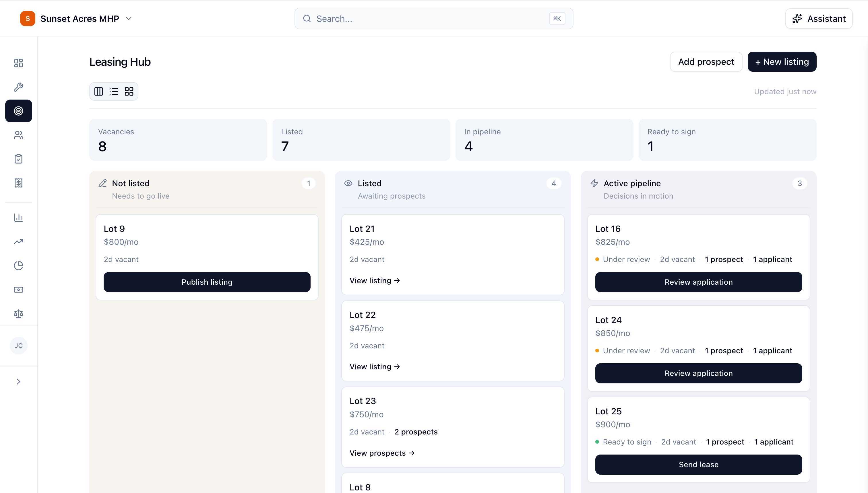The width and height of the screenshot is (868, 493).
Task: Create a new listing with + New listing
Action: (782, 62)
